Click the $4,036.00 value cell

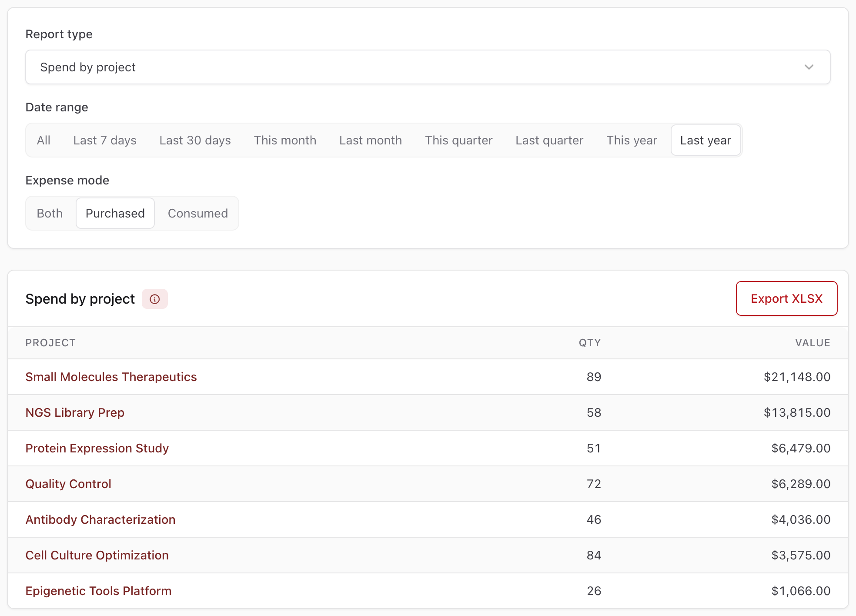pos(801,519)
